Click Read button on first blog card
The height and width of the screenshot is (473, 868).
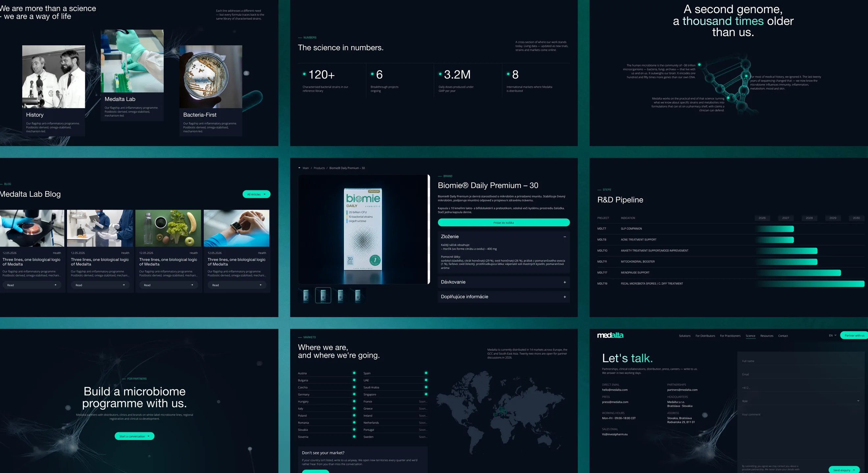click(x=32, y=285)
